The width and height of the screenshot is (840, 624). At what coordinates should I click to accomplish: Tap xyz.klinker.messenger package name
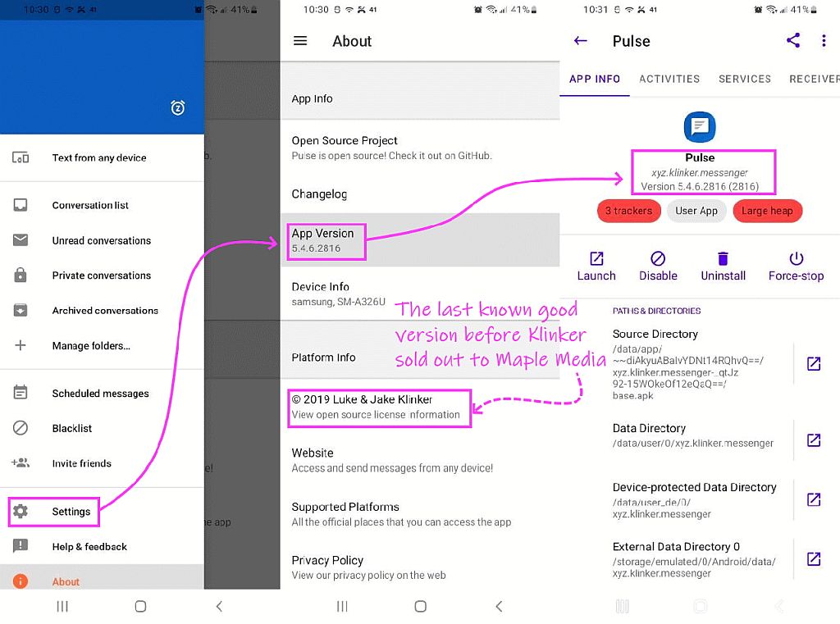pos(700,172)
